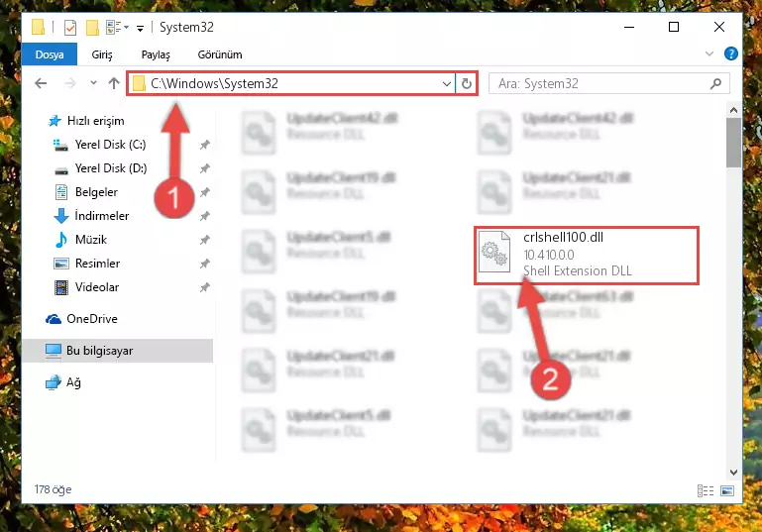The height and width of the screenshot is (532, 762).
Task: Go back with the left arrow button
Action: 41,83
